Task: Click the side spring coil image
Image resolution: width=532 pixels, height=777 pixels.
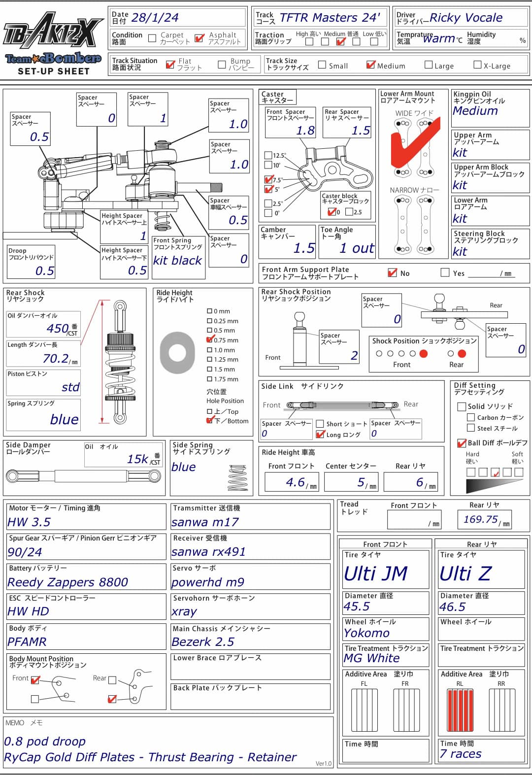Action: click(238, 478)
